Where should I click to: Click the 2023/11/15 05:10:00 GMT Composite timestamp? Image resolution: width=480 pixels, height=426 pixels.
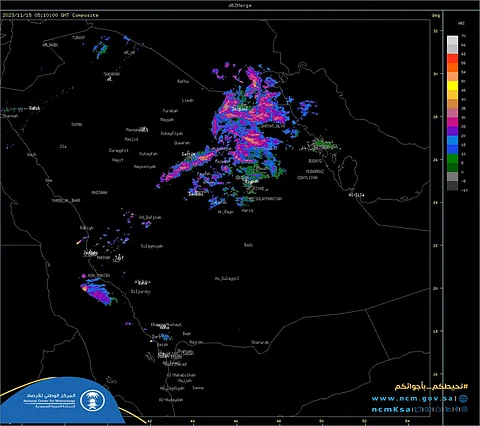pos(50,15)
